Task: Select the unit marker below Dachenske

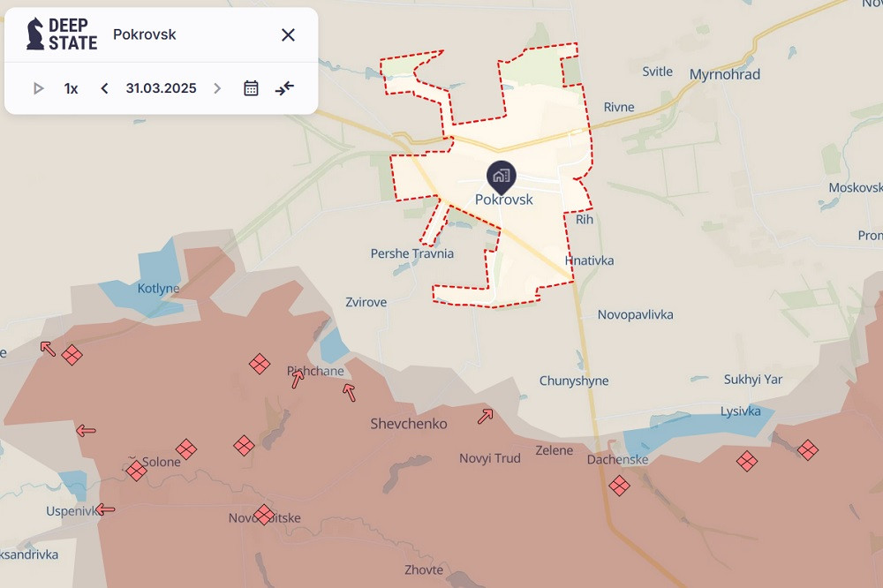Action: click(619, 486)
